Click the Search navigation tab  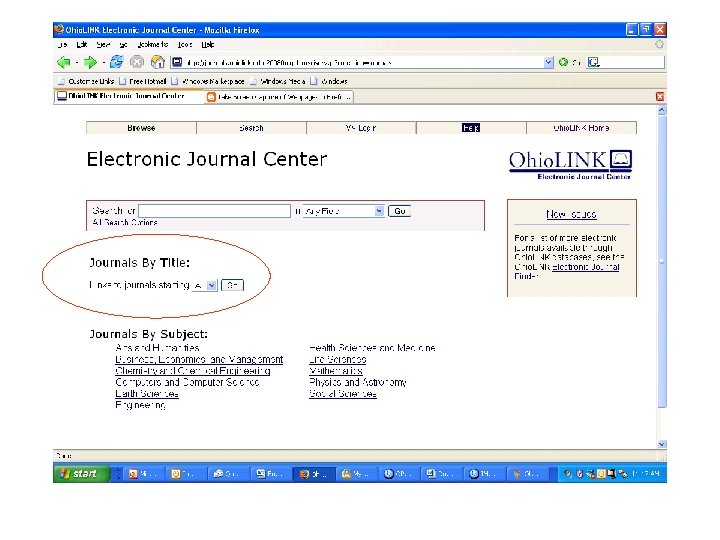point(251,128)
